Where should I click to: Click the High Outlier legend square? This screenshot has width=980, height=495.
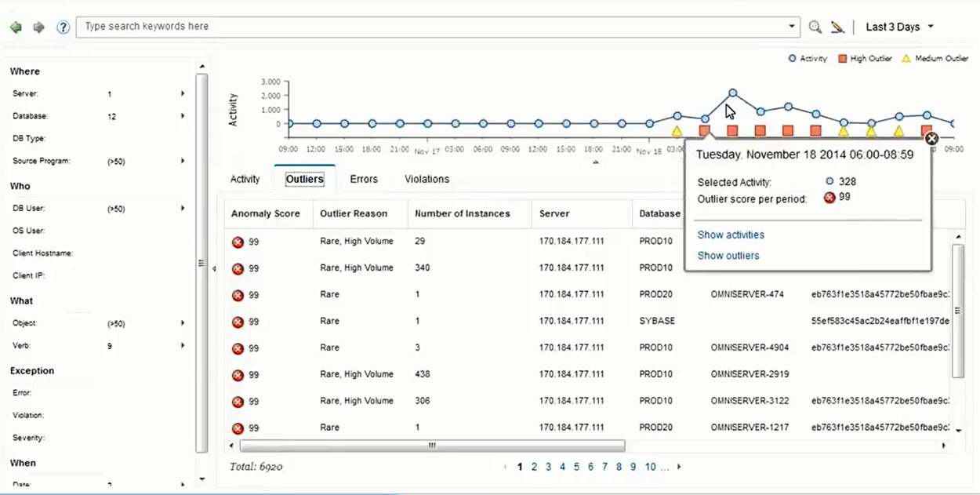tap(842, 58)
